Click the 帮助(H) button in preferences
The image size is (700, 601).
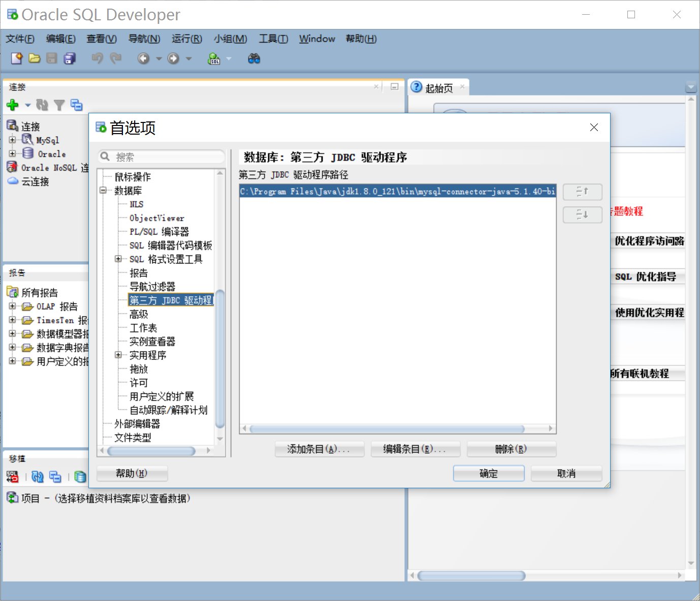coord(132,473)
